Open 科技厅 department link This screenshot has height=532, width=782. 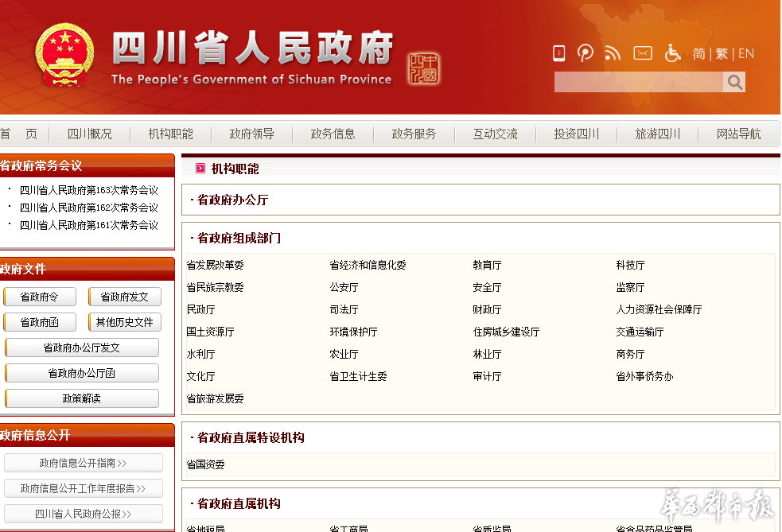[x=630, y=265]
